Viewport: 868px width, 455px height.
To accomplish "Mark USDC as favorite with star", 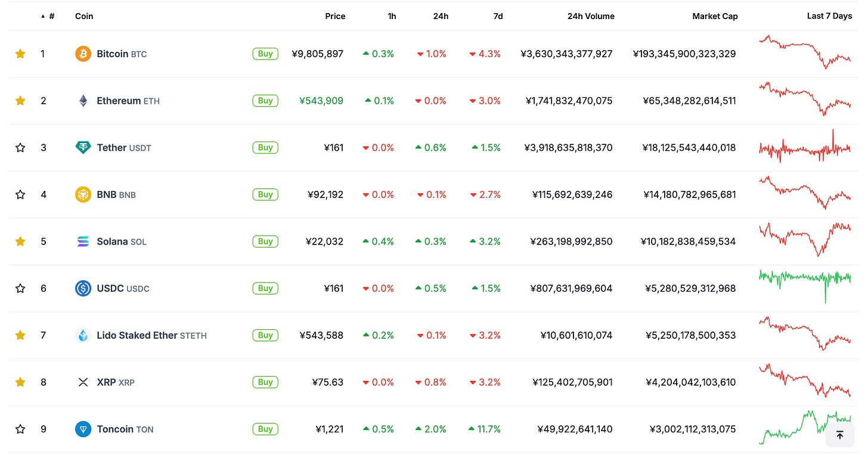I will (20, 289).
